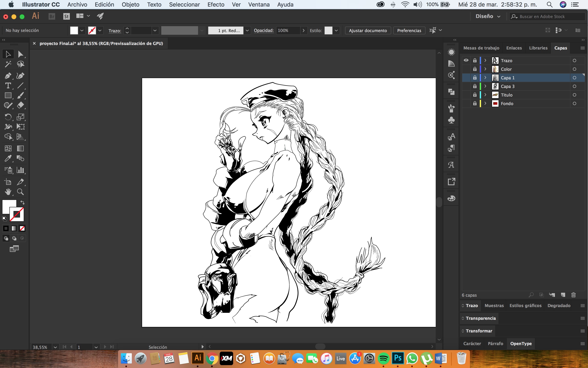Select the Selection tool arrow
The height and width of the screenshot is (368, 588).
click(x=8, y=54)
